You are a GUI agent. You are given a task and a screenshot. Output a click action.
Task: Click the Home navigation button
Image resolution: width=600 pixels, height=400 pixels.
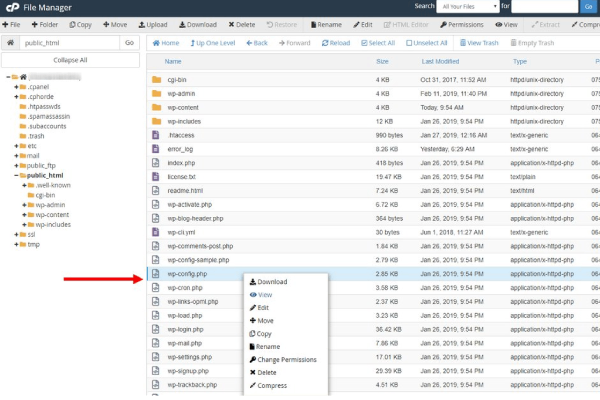pos(166,43)
